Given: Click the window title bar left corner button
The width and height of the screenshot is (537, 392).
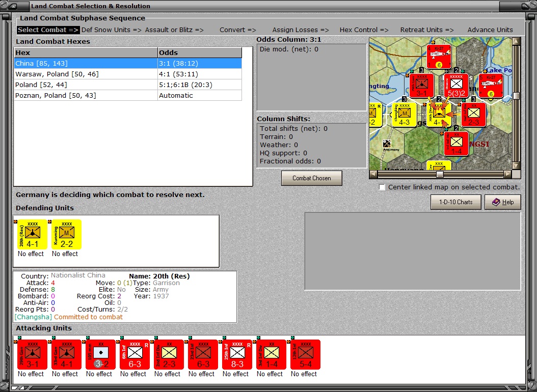Looking at the screenshot, I should point(12,6).
